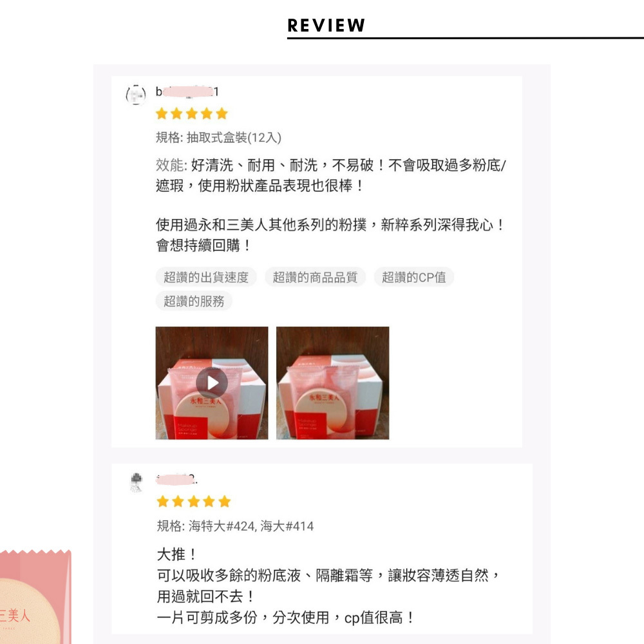Click the second reviewer's blurred username
This screenshot has width=644, height=644.
click(x=177, y=479)
